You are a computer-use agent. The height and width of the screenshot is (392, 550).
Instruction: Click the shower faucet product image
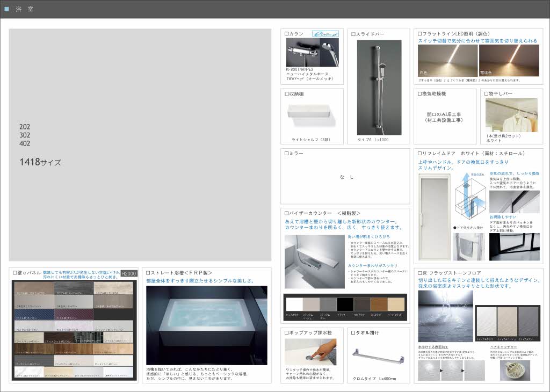312,54
